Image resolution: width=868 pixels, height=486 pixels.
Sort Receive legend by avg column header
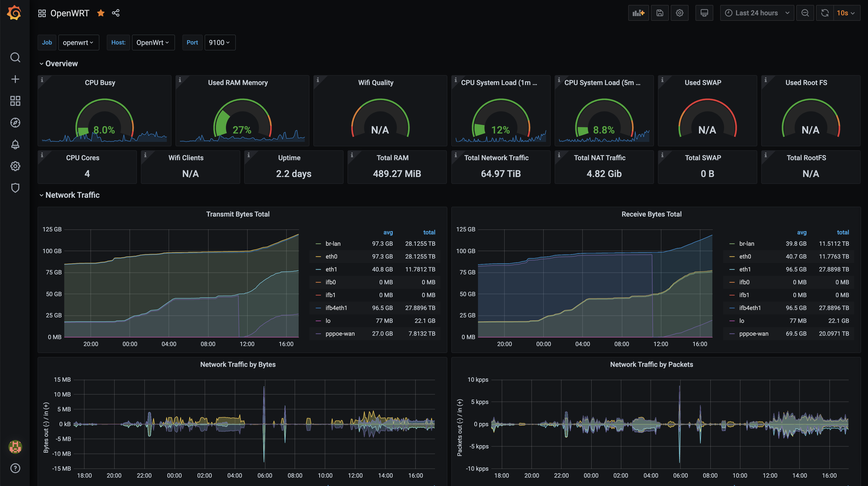tap(802, 232)
